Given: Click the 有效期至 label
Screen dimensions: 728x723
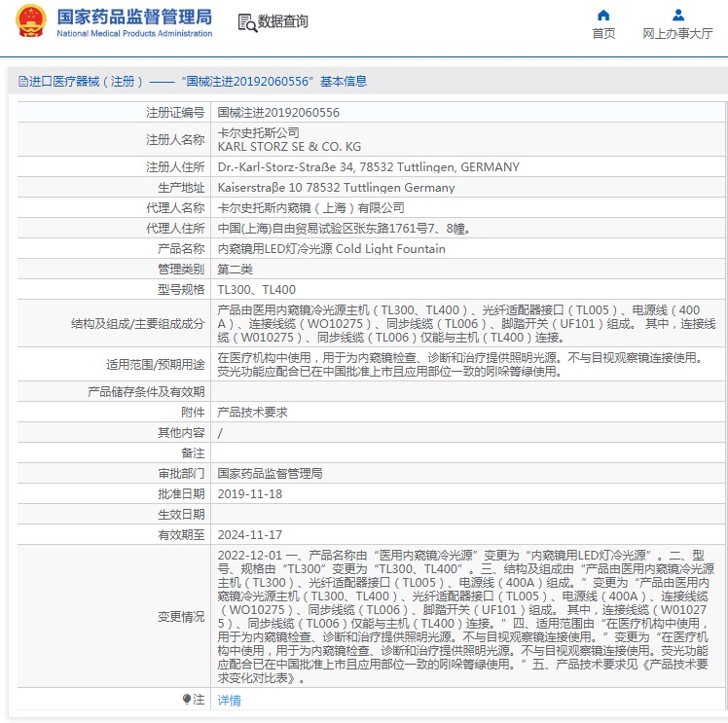Looking at the screenshot, I should coord(181,534).
